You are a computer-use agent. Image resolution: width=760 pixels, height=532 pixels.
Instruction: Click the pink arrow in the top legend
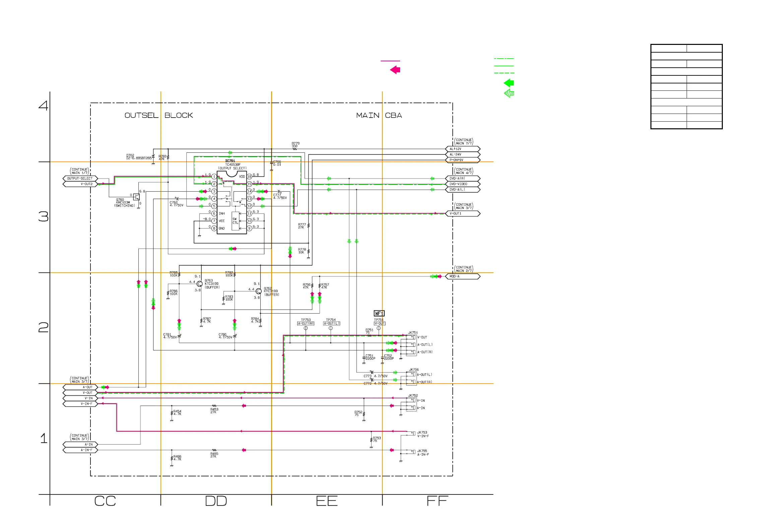tap(395, 70)
